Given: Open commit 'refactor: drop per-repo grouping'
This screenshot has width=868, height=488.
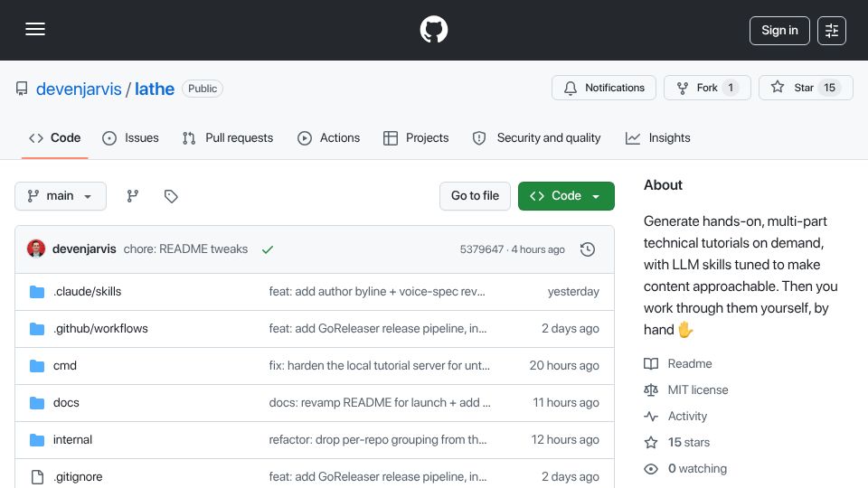Looking at the screenshot, I should tap(378, 440).
